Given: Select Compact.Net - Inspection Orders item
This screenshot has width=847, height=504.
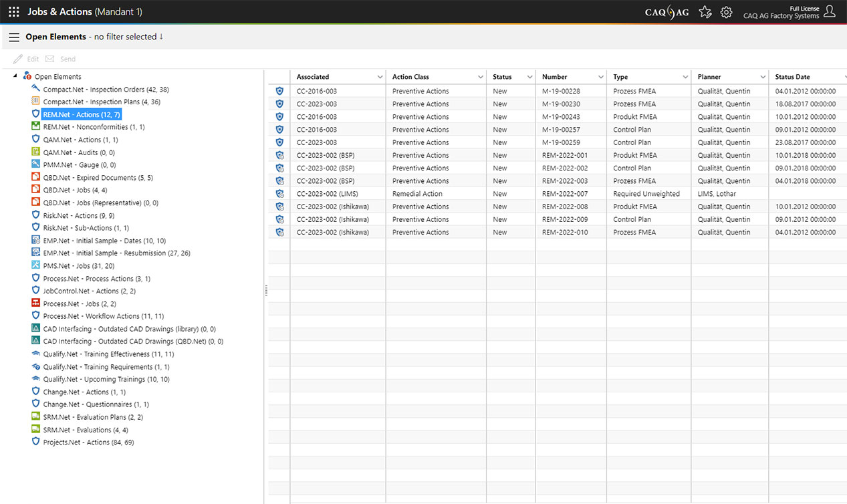Looking at the screenshot, I should tap(106, 90).
